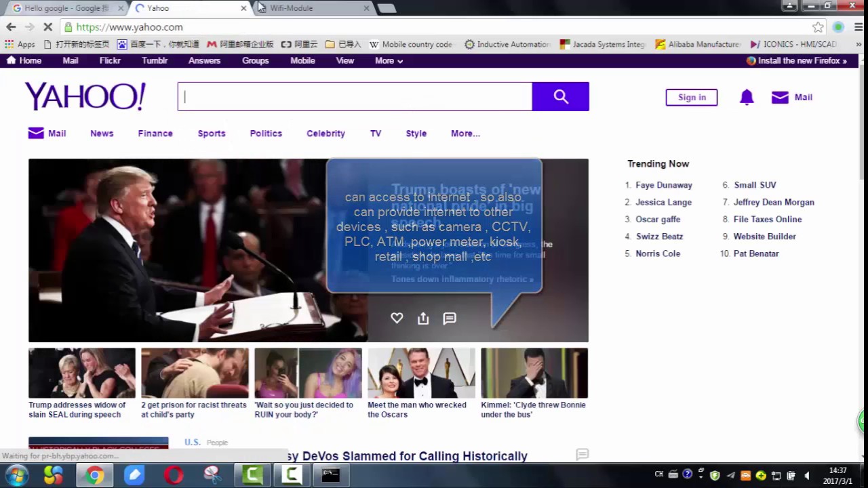Open the Inductive Automation bookmark
The width and height of the screenshot is (868, 488).
[x=507, y=44]
